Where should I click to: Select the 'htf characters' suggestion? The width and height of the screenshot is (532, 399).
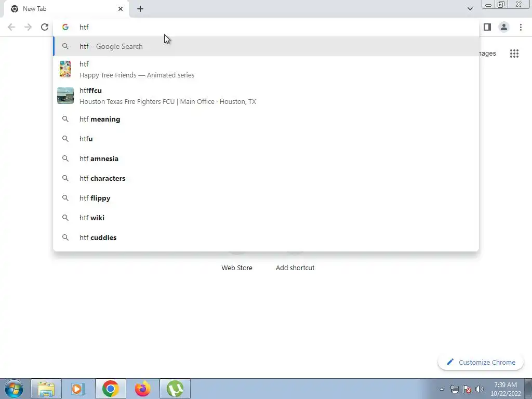(266, 178)
